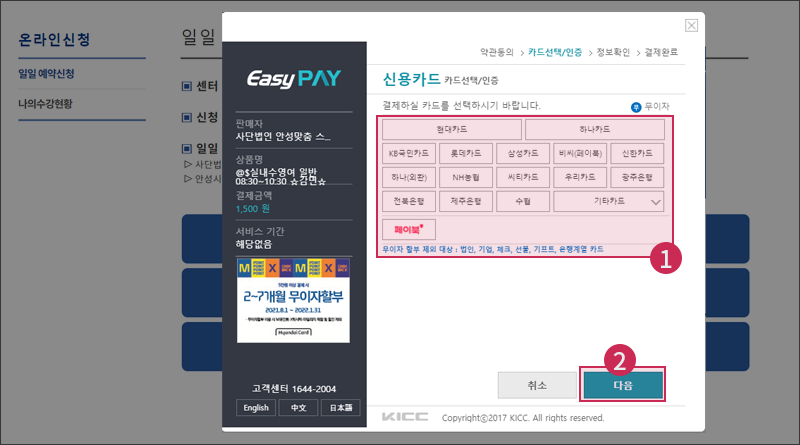Screen dimensions: 800x445
Task: Switch language to 日本語
Action: [341, 408]
